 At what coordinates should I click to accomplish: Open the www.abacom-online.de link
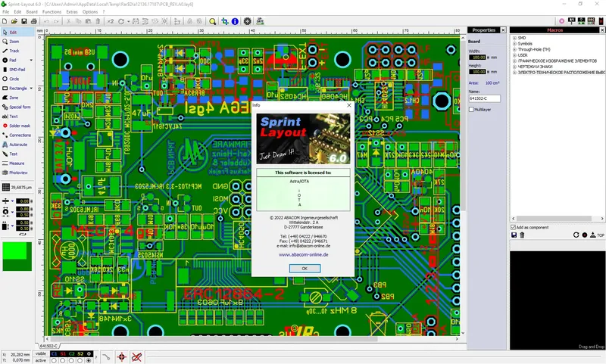[x=304, y=255]
